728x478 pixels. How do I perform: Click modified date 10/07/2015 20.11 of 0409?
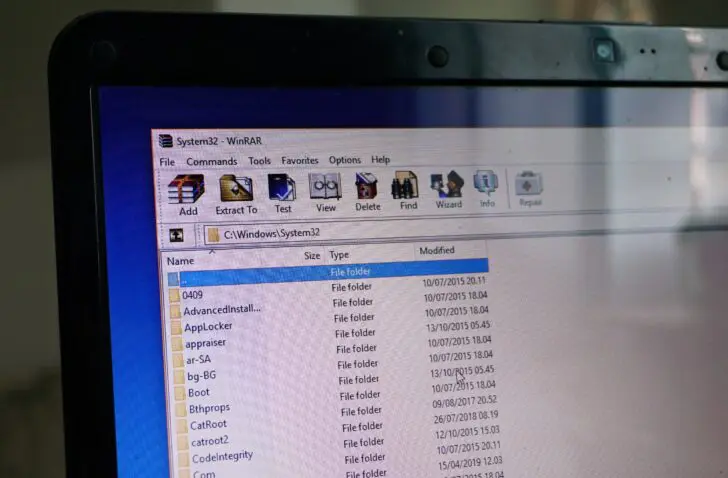(454, 282)
